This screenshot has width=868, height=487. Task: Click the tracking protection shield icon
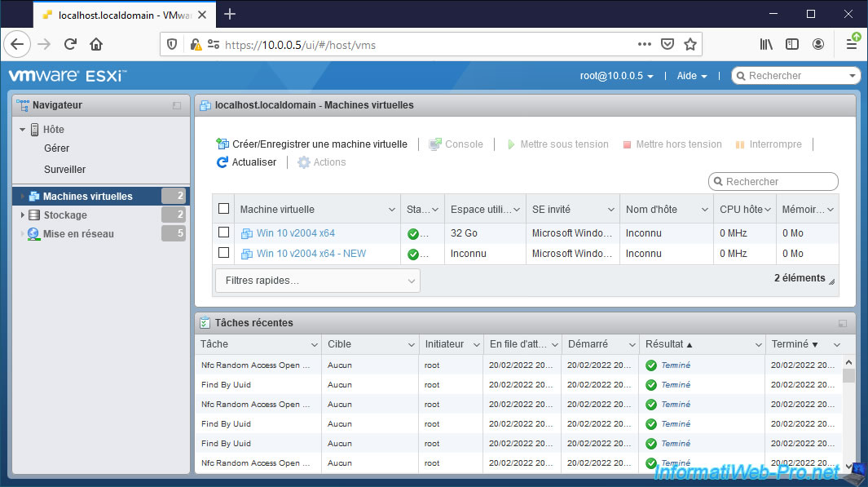pyautogui.click(x=172, y=44)
